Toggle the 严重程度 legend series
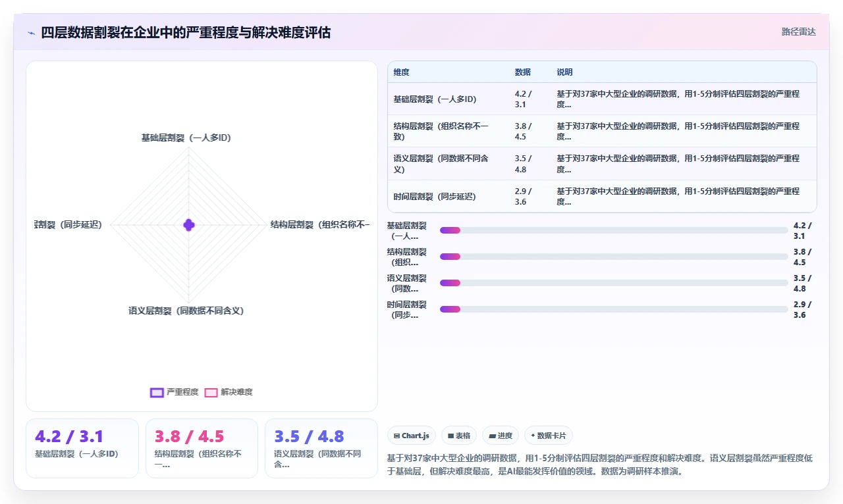This screenshot has width=843, height=504. tap(174, 392)
